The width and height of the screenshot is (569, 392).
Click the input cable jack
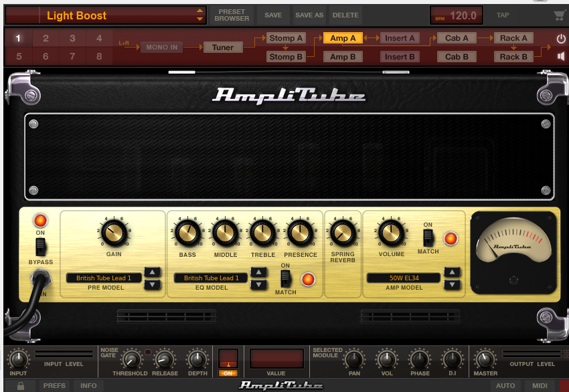[x=41, y=278]
